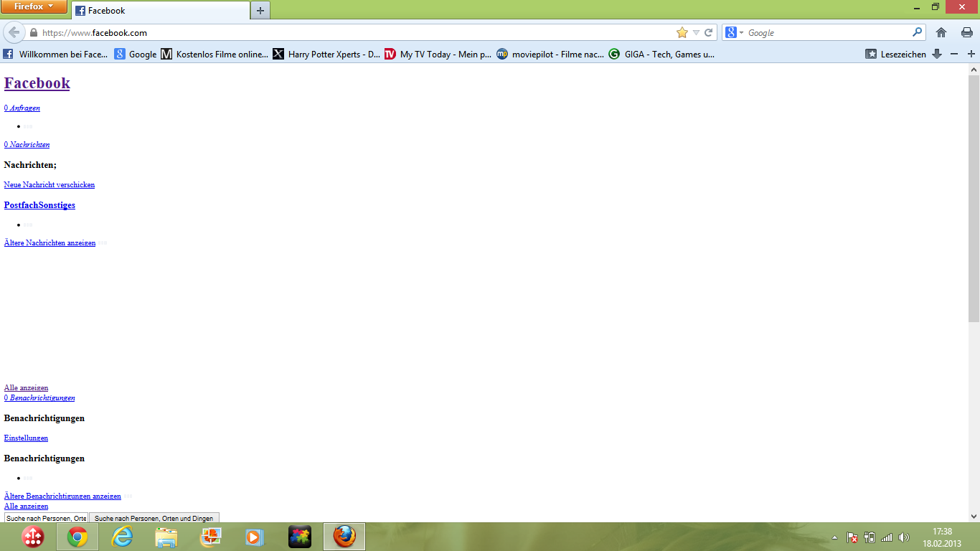Click the magnifier icon in the Google search box

click(x=917, y=32)
